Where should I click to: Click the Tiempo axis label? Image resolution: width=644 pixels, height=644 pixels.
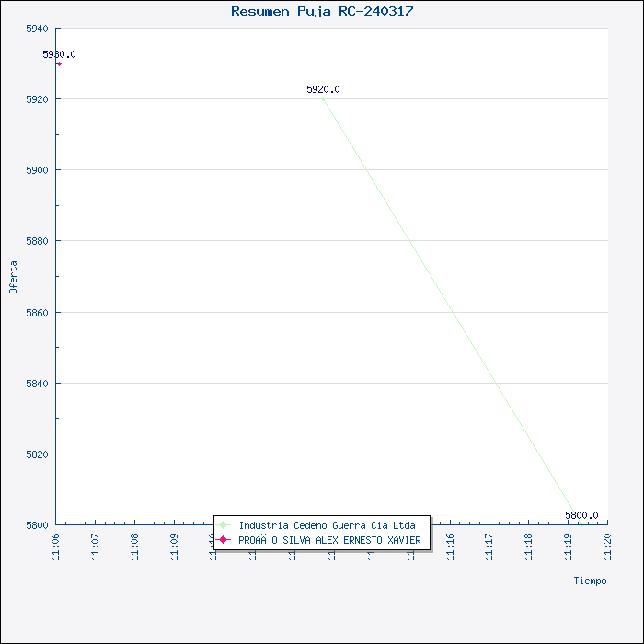[x=590, y=581]
